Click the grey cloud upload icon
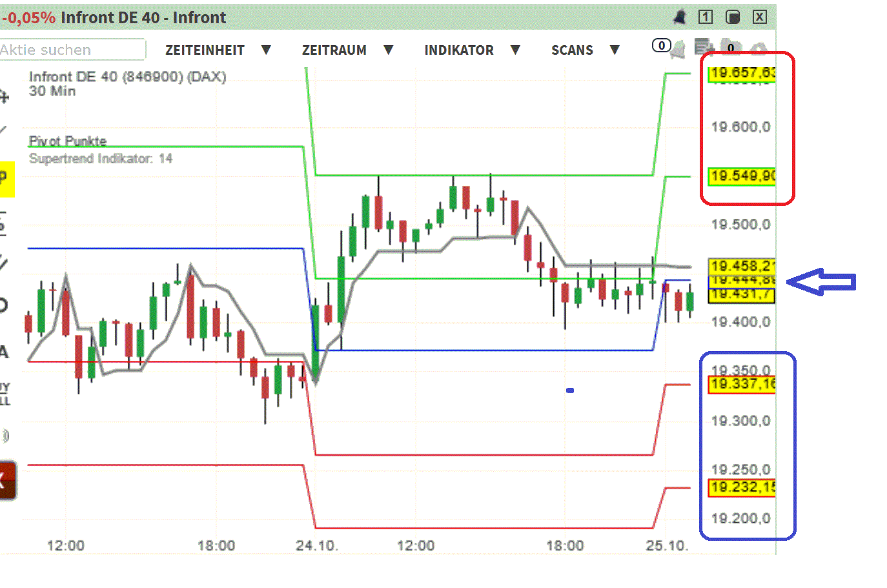This screenshot has height=588, width=887. tap(759, 48)
